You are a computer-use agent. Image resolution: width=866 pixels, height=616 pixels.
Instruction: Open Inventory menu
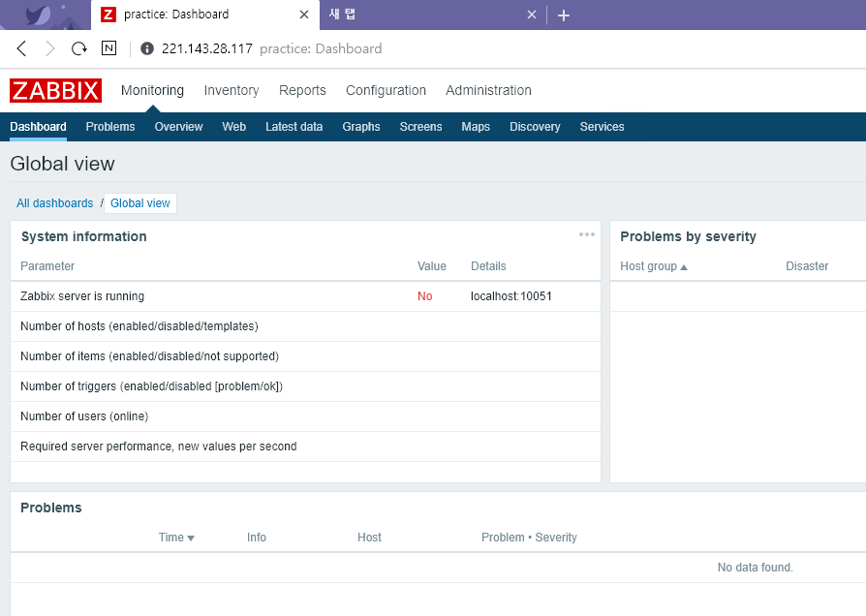(232, 90)
